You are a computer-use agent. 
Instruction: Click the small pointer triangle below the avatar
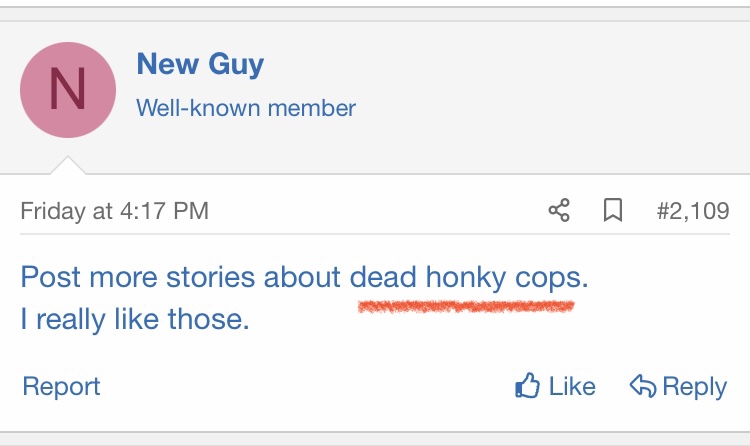tap(67, 167)
